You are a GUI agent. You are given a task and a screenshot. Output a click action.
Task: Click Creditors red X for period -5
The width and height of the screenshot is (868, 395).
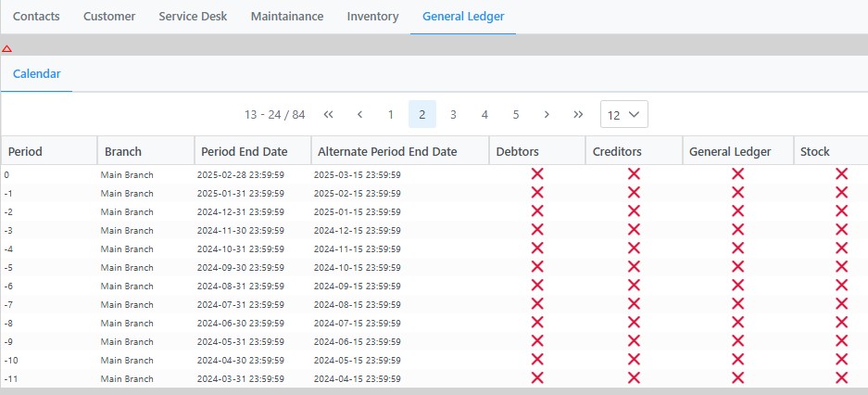(634, 267)
